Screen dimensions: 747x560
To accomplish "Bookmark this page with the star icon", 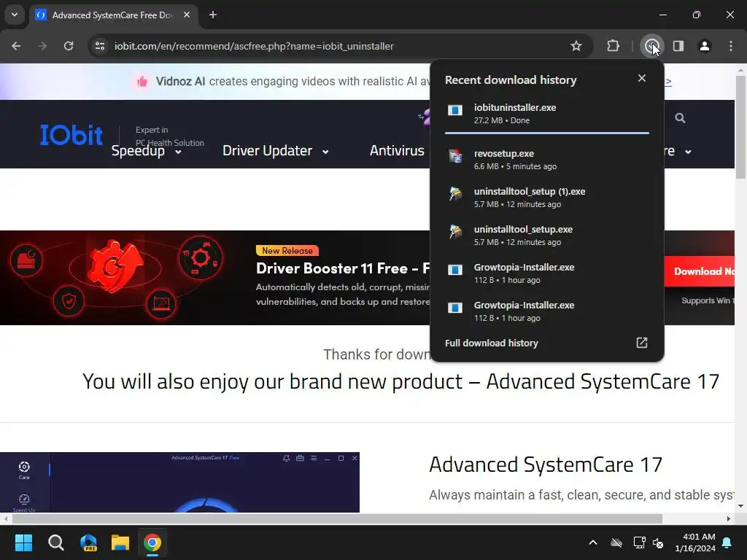I will [x=576, y=46].
